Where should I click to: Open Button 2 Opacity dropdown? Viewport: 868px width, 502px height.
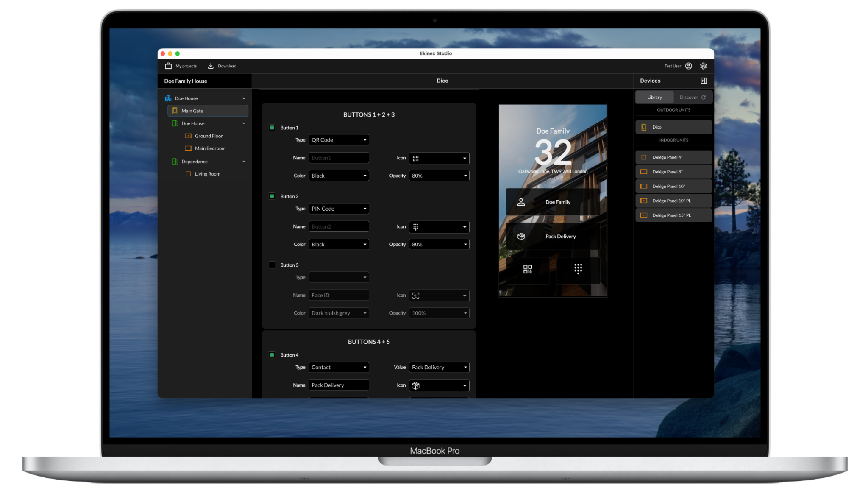[439, 244]
